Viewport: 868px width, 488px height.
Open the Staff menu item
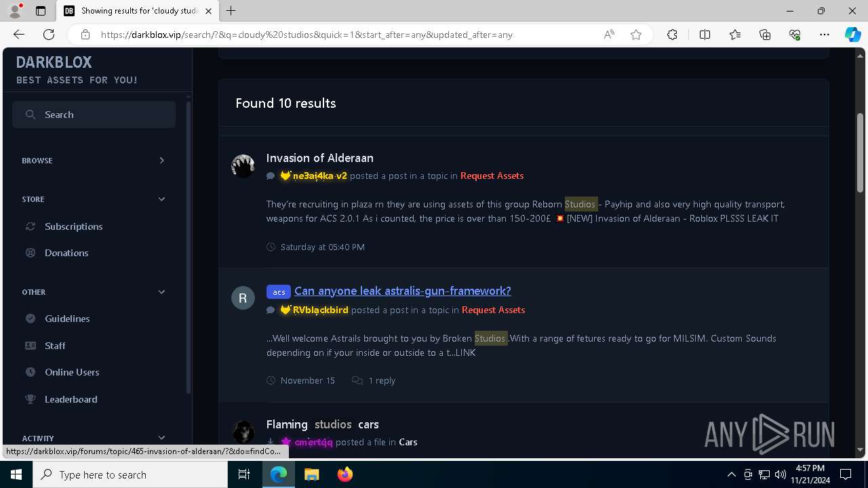coord(55,346)
